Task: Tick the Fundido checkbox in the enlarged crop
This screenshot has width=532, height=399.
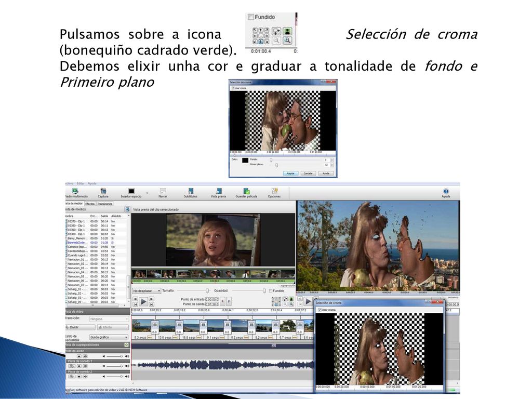Action: click(x=251, y=17)
